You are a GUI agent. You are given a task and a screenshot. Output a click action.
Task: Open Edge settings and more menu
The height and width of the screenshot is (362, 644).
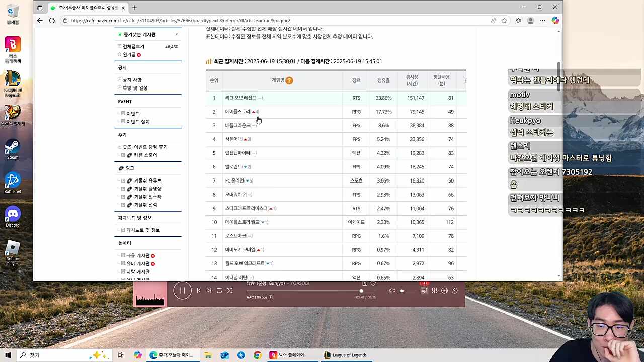click(542, 21)
